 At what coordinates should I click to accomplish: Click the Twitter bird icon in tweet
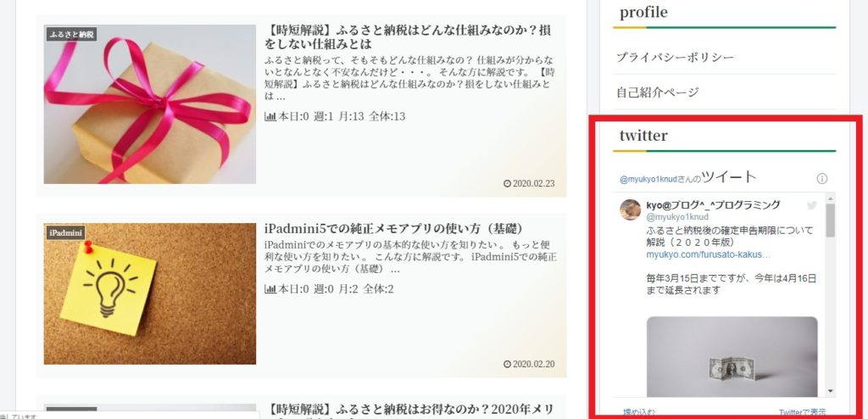point(811,205)
